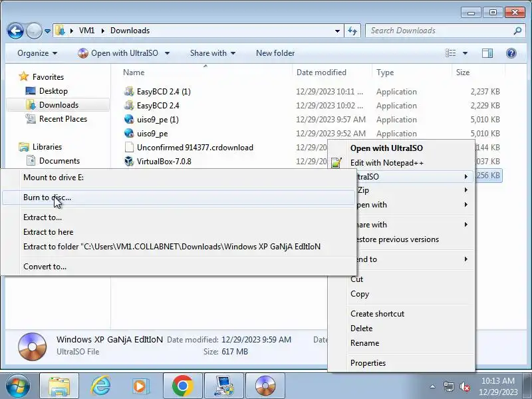
Task: Choose Extract to... from submenu
Action: 178,217
